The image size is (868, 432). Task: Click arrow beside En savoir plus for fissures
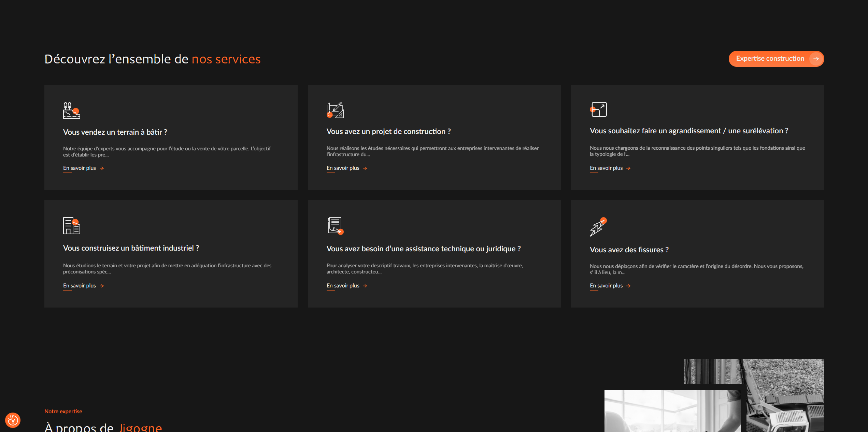[628, 286]
